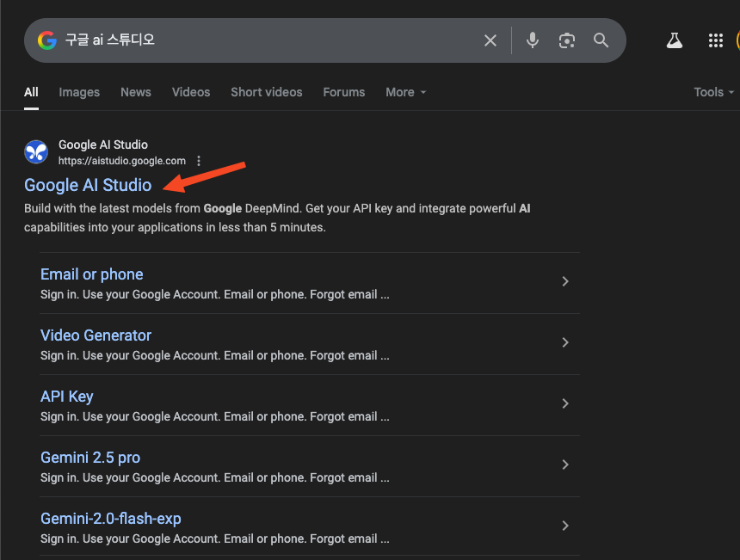This screenshot has height=560, width=740.
Task: Open the Short videos tab
Action: tap(267, 92)
